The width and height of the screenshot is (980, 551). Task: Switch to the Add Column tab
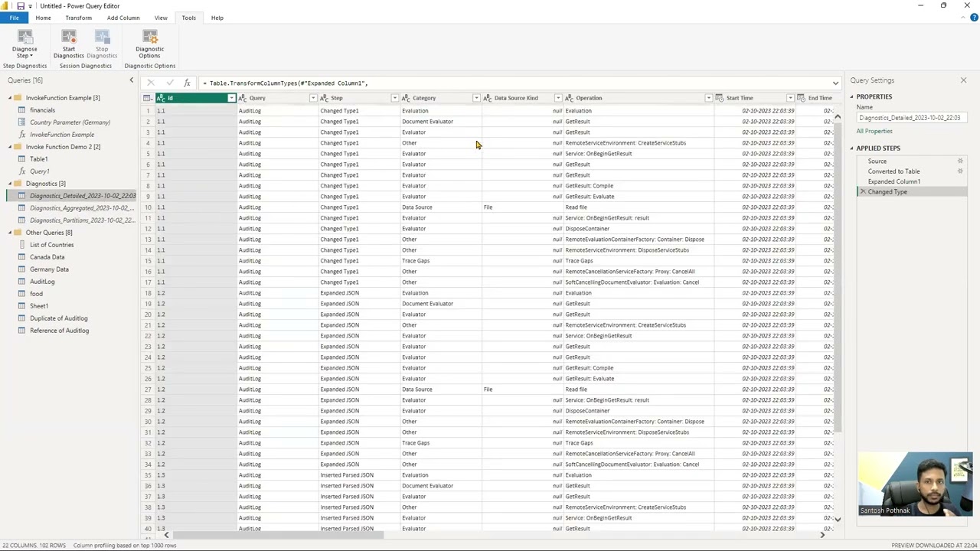pyautogui.click(x=123, y=18)
